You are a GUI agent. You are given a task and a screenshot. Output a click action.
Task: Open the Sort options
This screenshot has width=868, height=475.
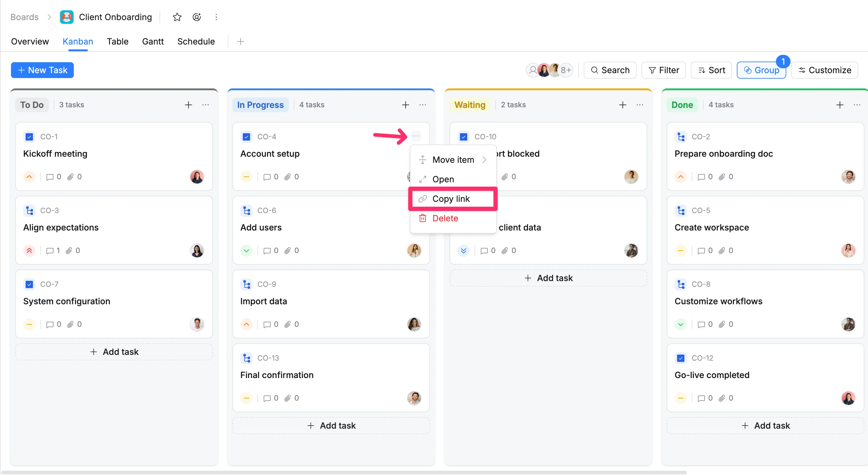711,70
